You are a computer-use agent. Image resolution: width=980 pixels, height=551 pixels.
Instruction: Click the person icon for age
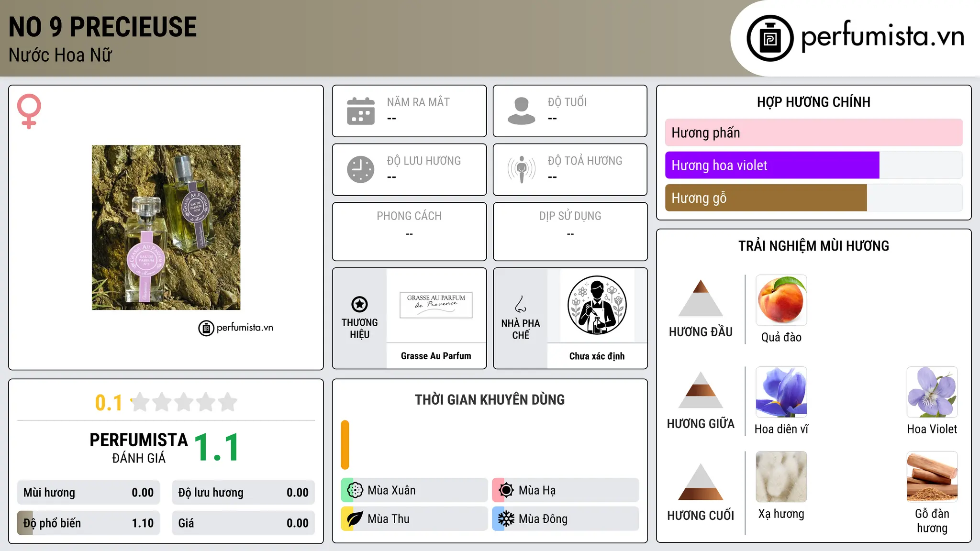click(522, 111)
